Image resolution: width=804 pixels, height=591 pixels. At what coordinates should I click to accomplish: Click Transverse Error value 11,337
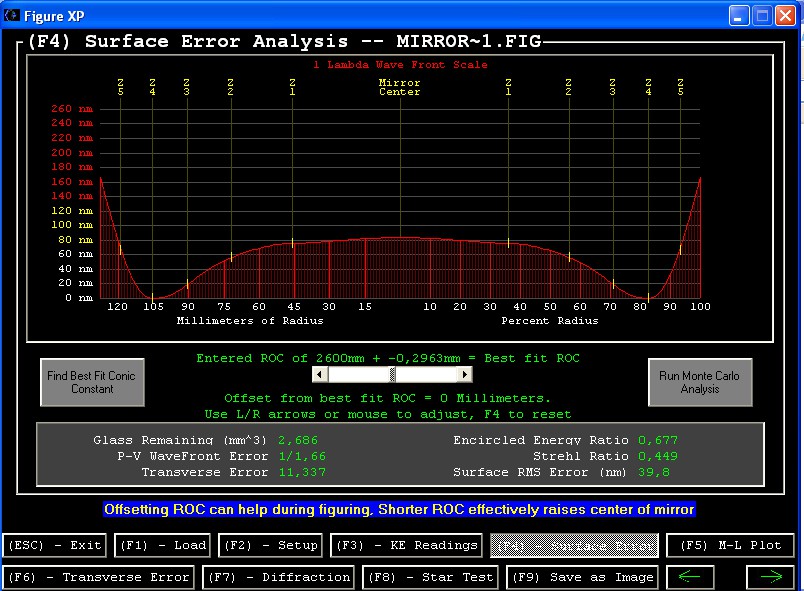[x=302, y=472]
